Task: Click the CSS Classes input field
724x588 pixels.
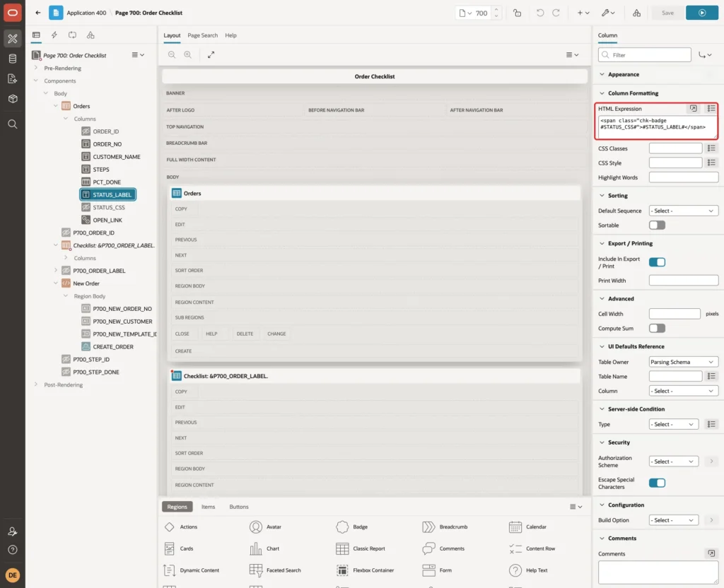Action: tap(675, 148)
